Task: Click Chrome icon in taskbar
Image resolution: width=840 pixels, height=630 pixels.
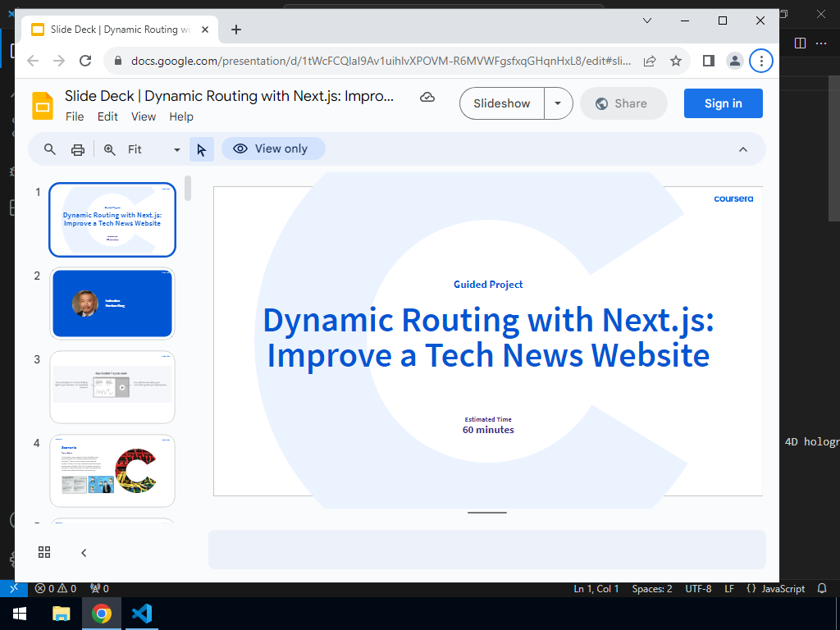Action: point(102,614)
